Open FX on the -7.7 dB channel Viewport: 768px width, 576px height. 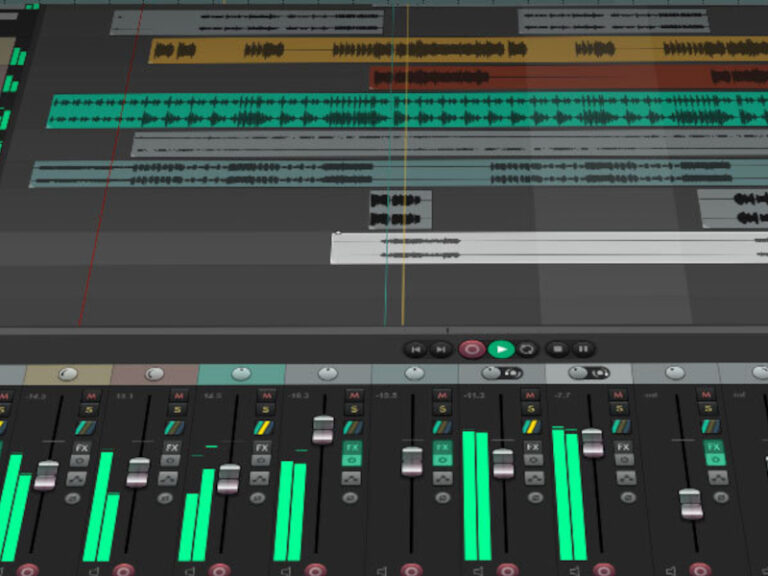(x=623, y=447)
